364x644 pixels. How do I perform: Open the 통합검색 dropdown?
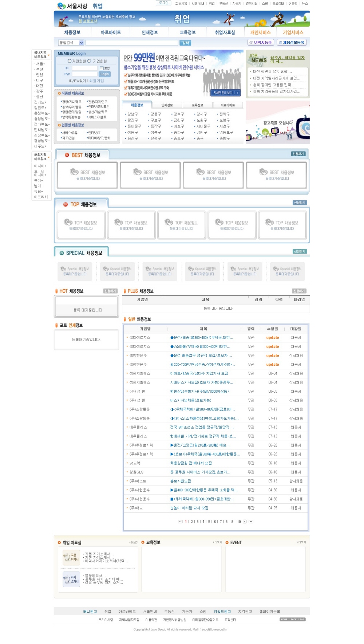click(x=81, y=43)
